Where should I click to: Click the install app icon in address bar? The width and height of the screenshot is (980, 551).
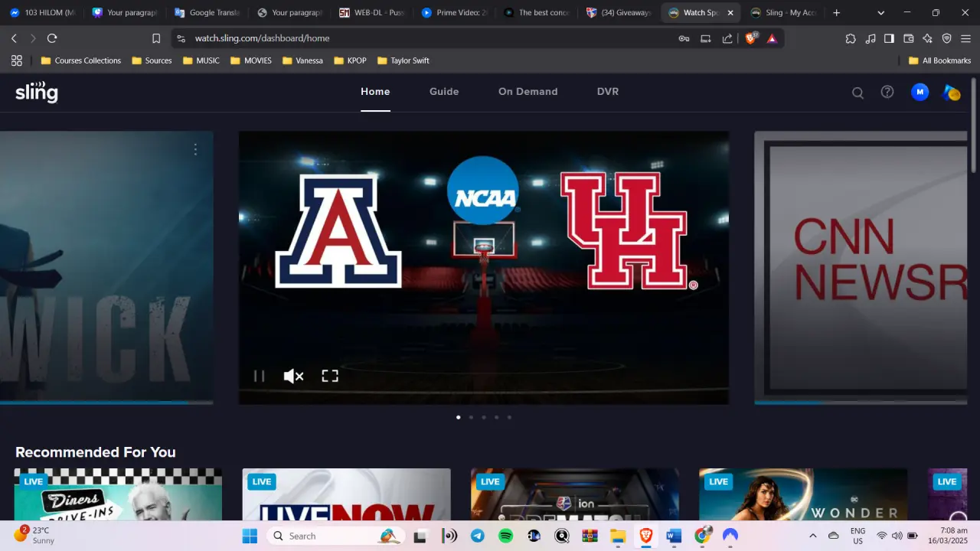(706, 38)
